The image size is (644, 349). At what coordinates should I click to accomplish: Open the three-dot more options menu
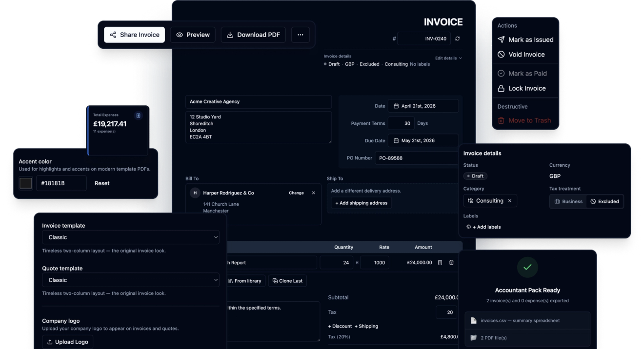301,35
